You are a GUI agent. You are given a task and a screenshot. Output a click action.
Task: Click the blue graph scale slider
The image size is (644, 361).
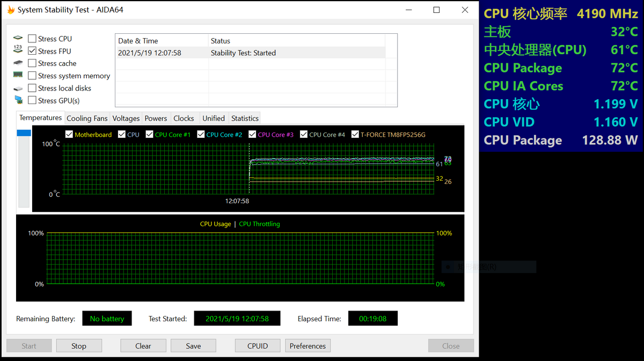coord(24,133)
